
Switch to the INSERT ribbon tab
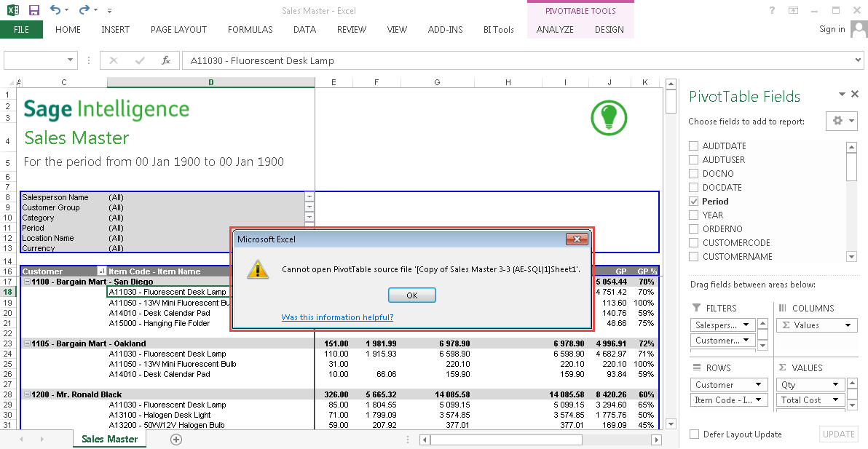(x=115, y=29)
